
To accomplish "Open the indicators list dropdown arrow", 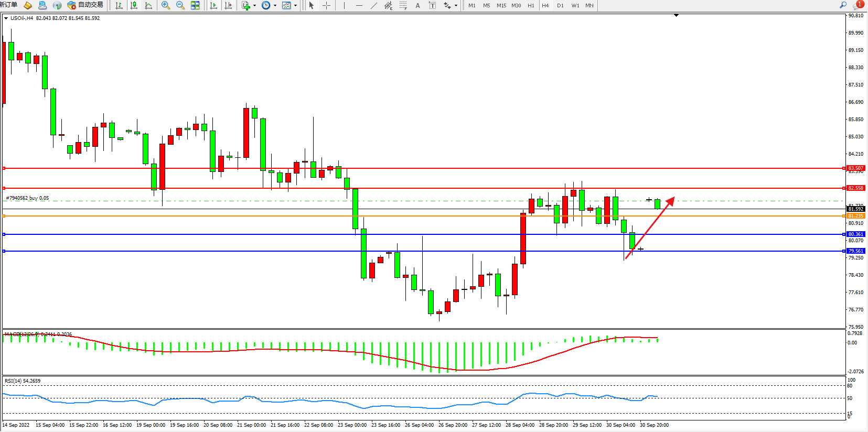I will click(254, 5).
